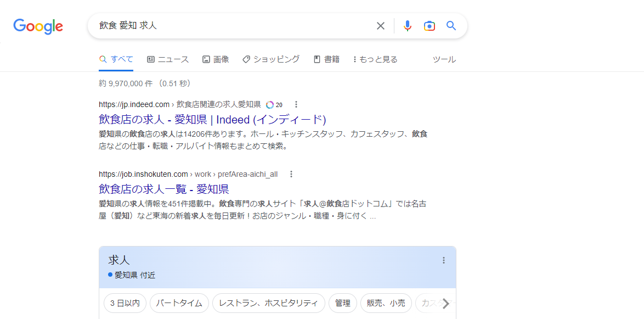Open 飲食店の求人一覧 - 愛知県 link

(x=164, y=189)
